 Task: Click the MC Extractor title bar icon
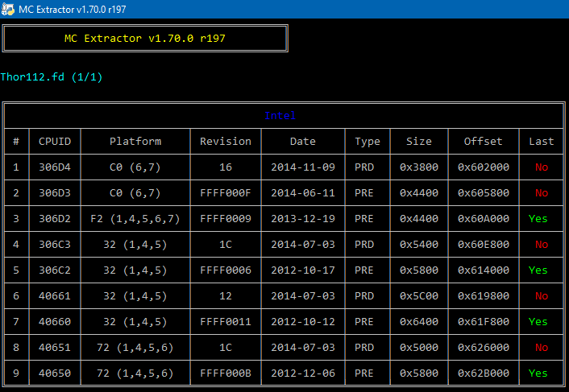8,9
